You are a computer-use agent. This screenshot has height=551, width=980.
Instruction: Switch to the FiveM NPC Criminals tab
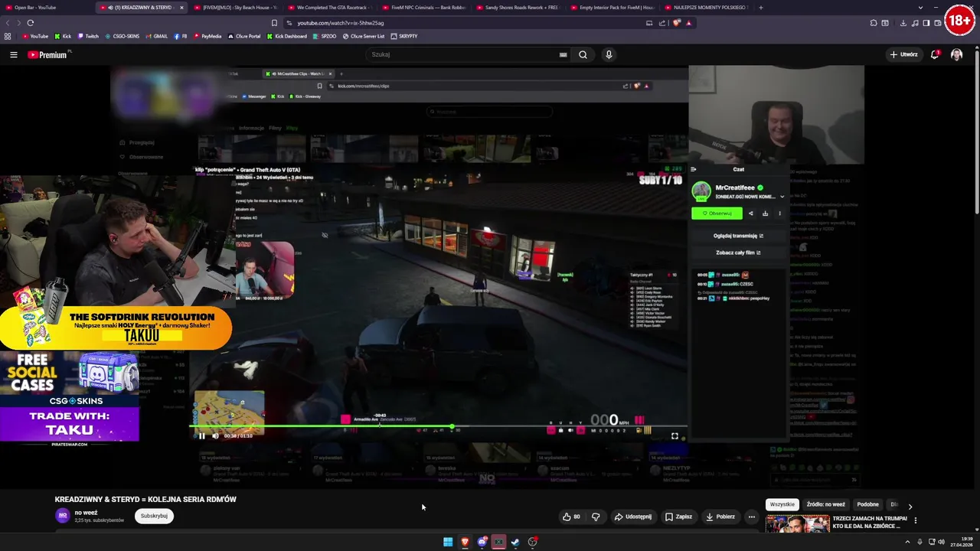pyautogui.click(x=424, y=8)
